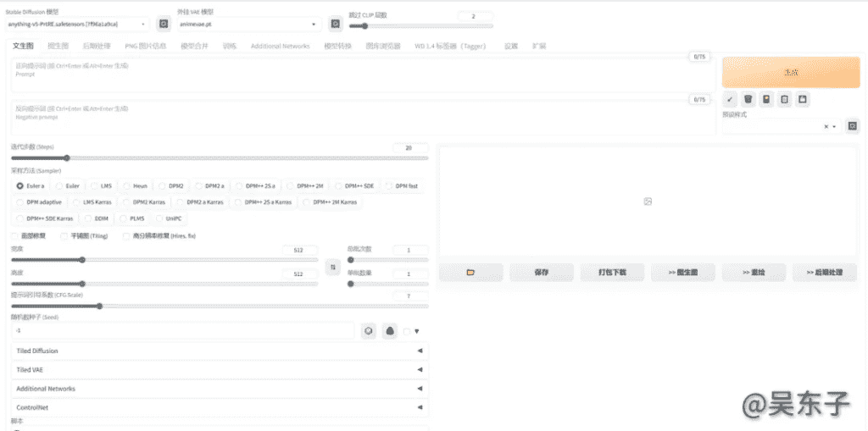Reuse last seed with the recycle icon
Screen dimensions: 868x431
click(x=390, y=331)
